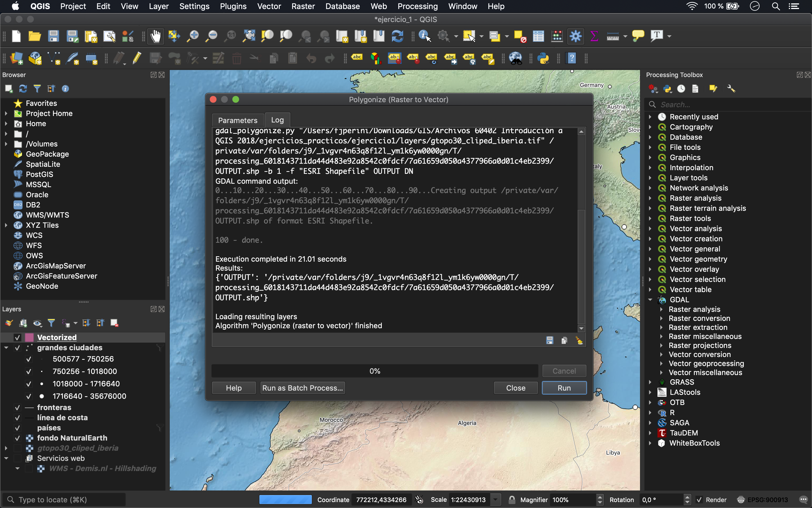Viewport: 812px width, 508px height.
Task: Click the Help question mark toolbar icon
Action: [572, 58]
